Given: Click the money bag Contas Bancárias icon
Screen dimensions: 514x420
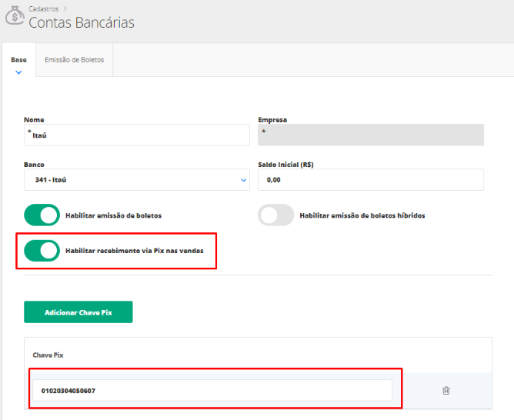Looking at the screenshot, I should (15, 15).
